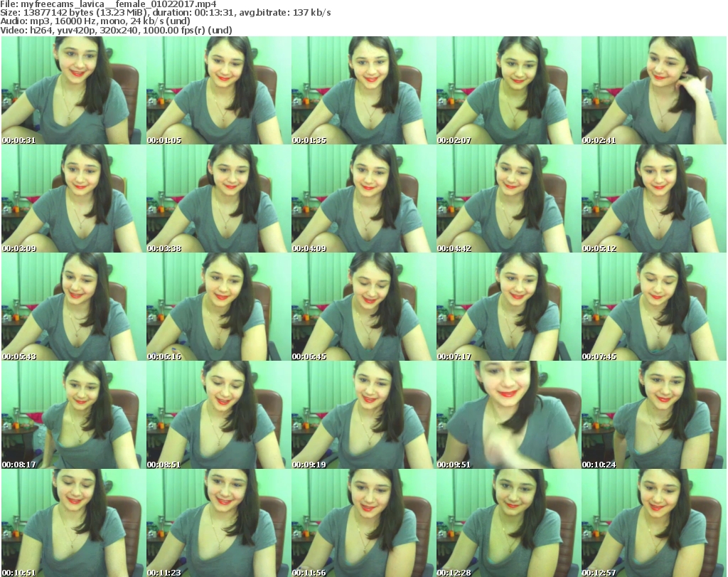Click the frame marked 00:02:07

[x=508, y=90]
